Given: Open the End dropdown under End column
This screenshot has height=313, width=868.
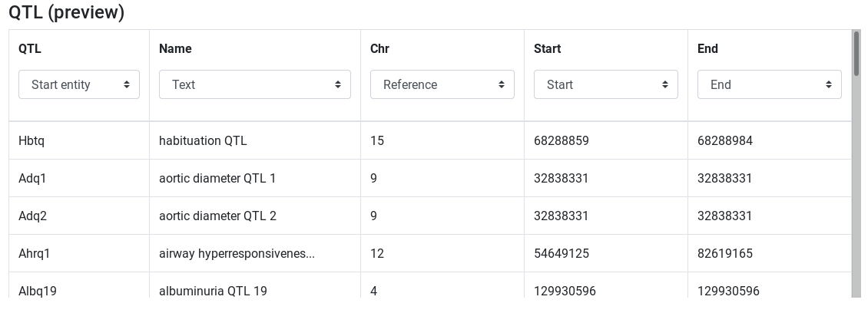Looking at the screenshot, I should point(769,84).
